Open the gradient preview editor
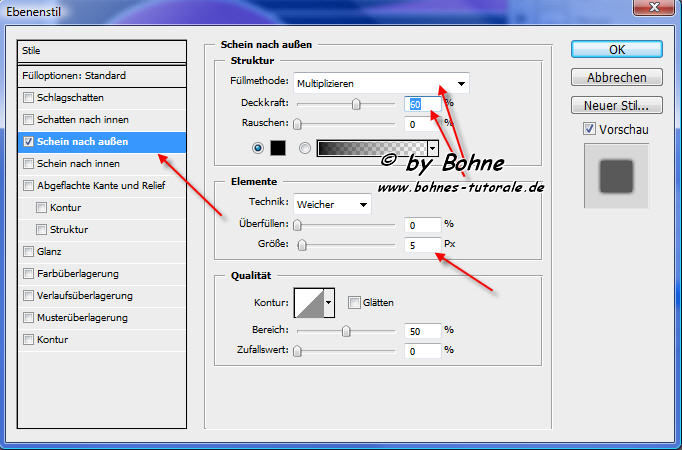 (x=371, y=148)
